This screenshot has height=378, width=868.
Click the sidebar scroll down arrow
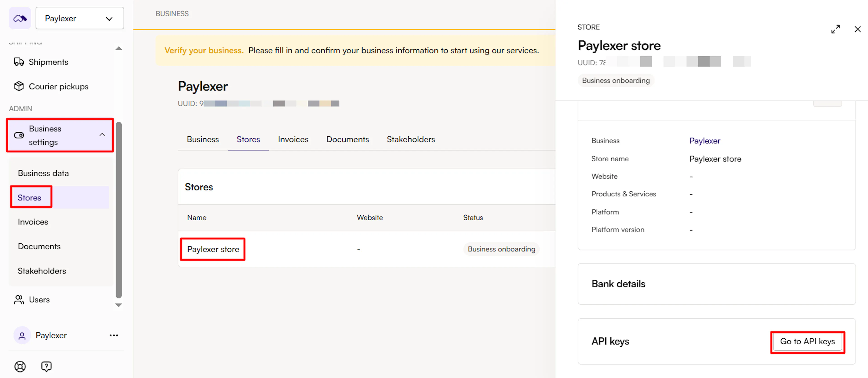tap(119, 305)
